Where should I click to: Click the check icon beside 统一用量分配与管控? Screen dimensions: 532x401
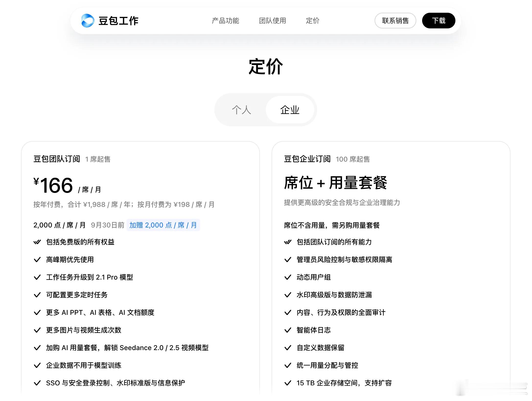[288, 366]
